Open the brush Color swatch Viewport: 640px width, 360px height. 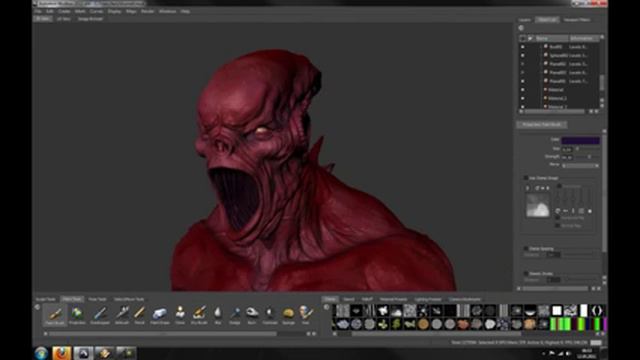pos(580,140)
